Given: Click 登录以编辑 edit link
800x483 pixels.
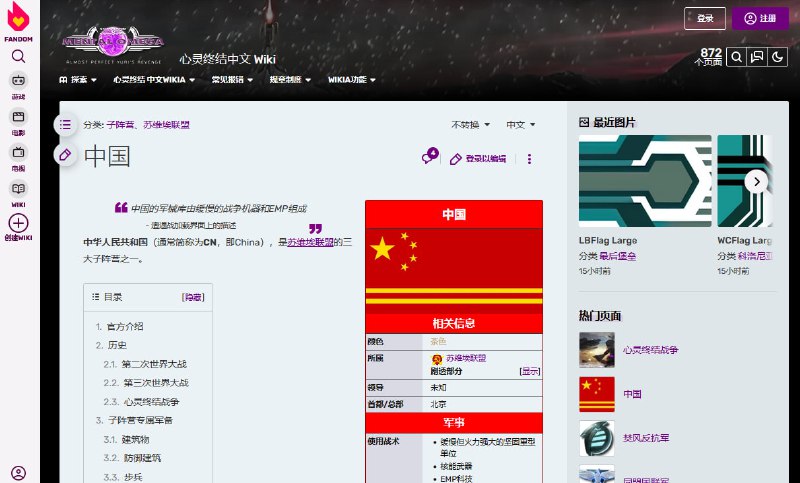Looking at the screenshot, I should pos(478,159).
